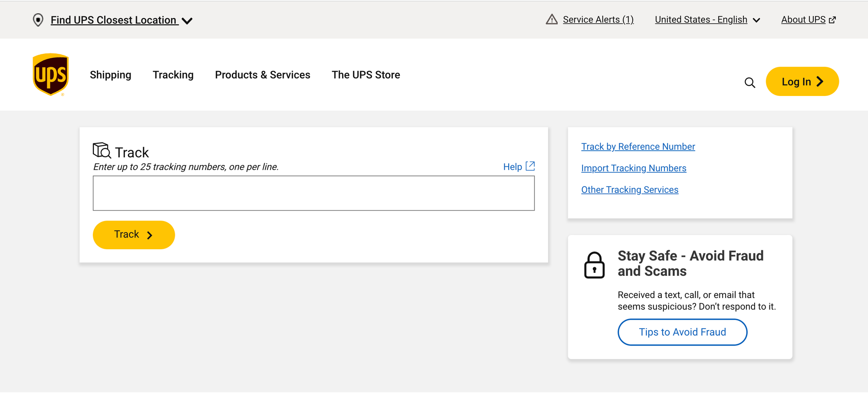Click the Import Tracking Numbers link
This screenshot has width=868, height=393.
(634, 168)
